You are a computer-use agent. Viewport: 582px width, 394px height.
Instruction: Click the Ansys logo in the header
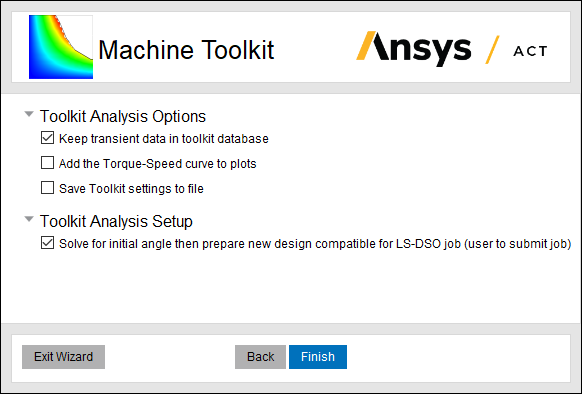(x=414, y=49)
